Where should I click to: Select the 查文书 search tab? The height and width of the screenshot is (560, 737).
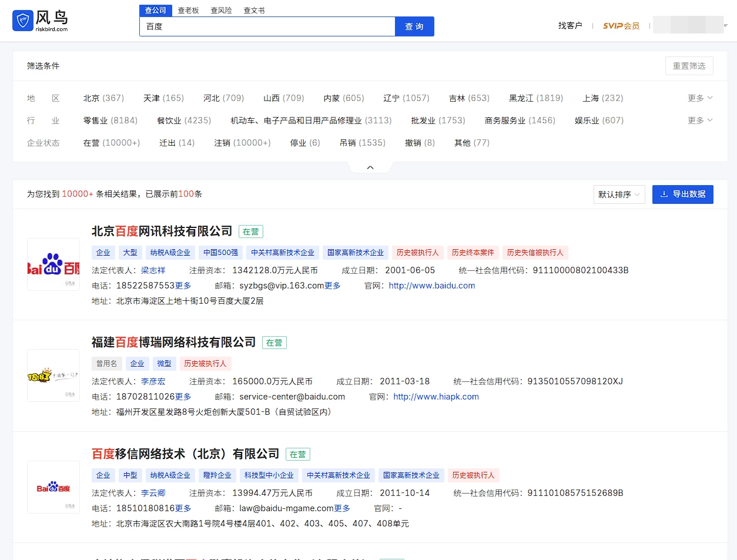coord(254,11)
